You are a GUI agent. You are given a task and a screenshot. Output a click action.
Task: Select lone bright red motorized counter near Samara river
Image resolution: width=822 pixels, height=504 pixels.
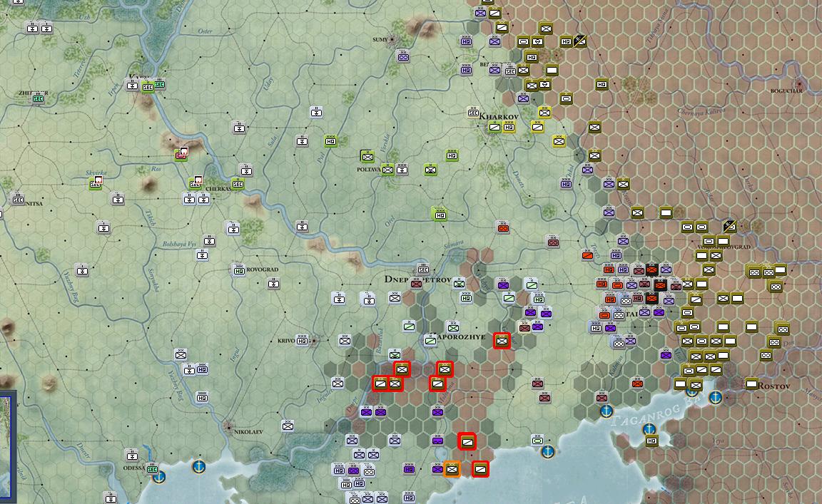tap(503, 228)
